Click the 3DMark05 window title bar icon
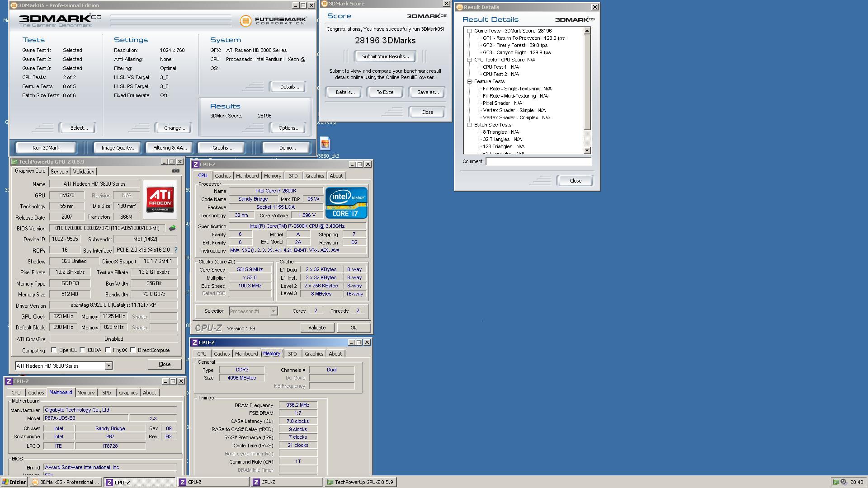This screenshot has width=868, height=488. pyautogui.click(x=14, y=5)
